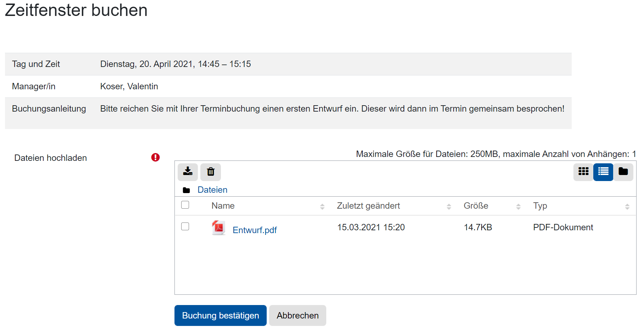Open the tree folder view
The width and height of the screenshot is (644, 327).
coord(623,172)
